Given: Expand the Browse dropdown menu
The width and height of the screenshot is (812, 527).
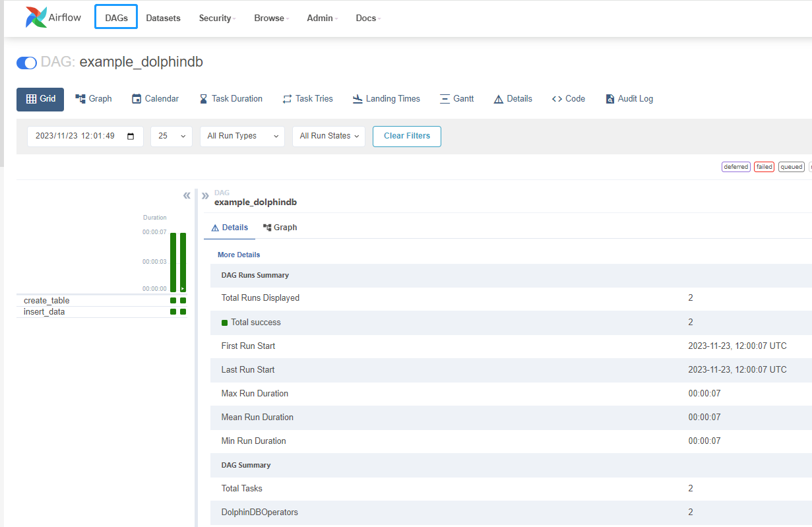Looking at the screenshot, I should (x=271, y=18).
